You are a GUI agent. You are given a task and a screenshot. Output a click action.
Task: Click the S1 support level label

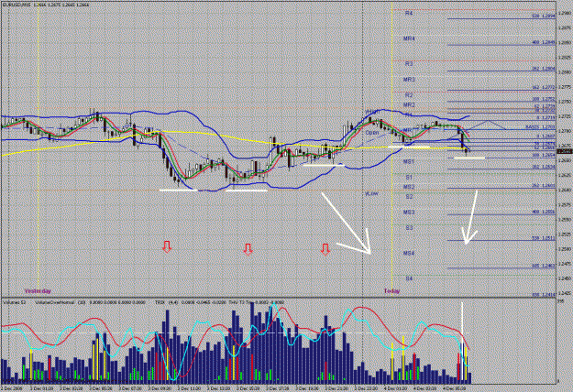pyautogui.click(x=409, y=178)
